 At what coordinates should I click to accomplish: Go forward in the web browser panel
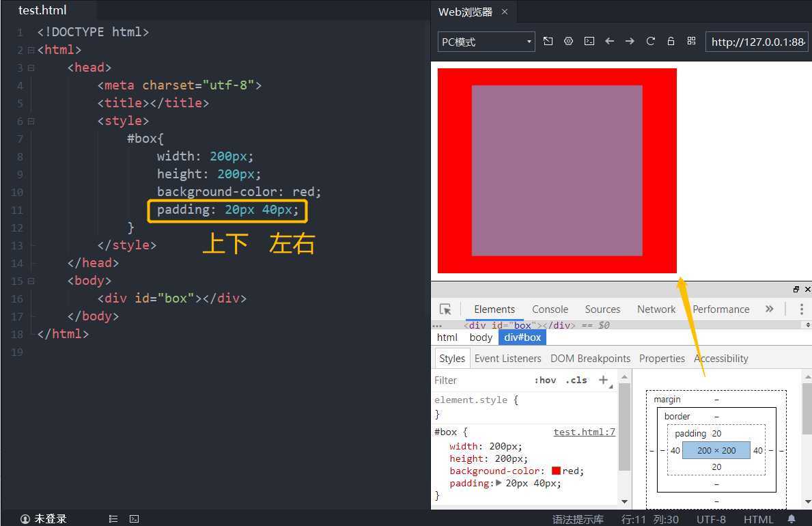click(630, 41)
